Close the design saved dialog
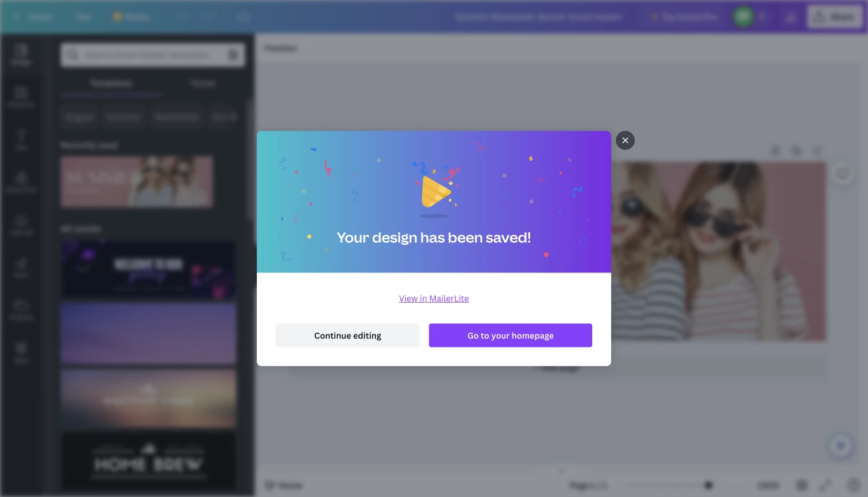 click(x=625, y=141)
